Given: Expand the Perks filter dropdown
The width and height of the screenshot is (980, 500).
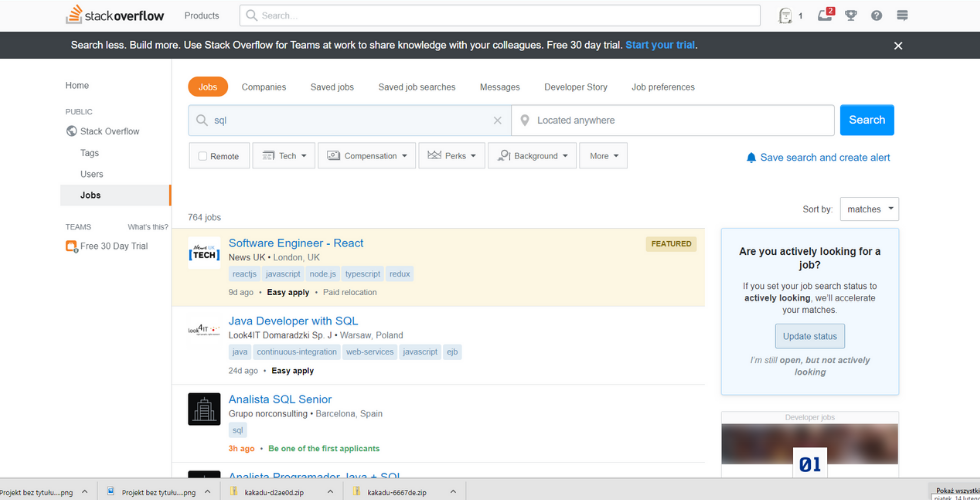Looking at the screenshot, I should (452, 156).
